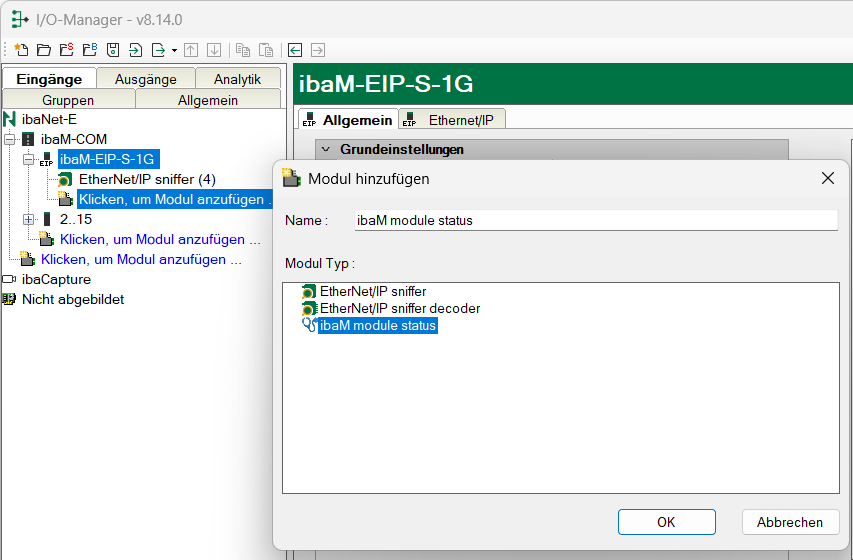The image size is (853, 560).
Task: Choose EtherNet/IP sniffer decoder module type
Action: pos(400,309)
